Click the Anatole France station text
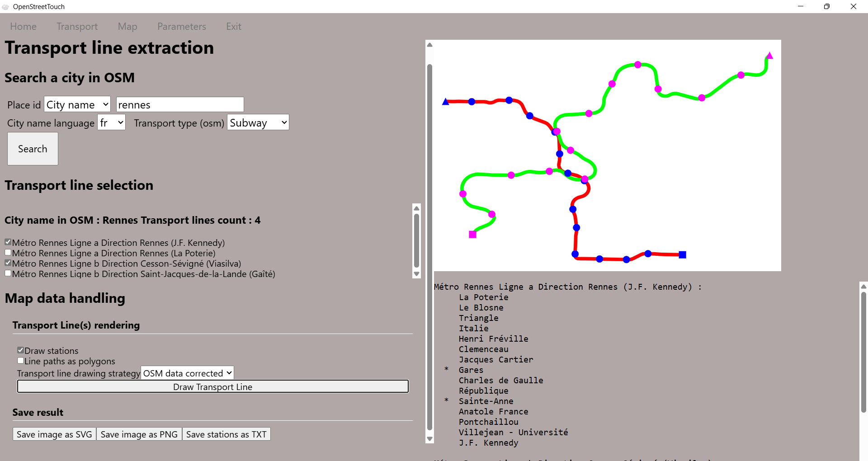The height and width of the screenshot is (461, 868). point(494,412)
